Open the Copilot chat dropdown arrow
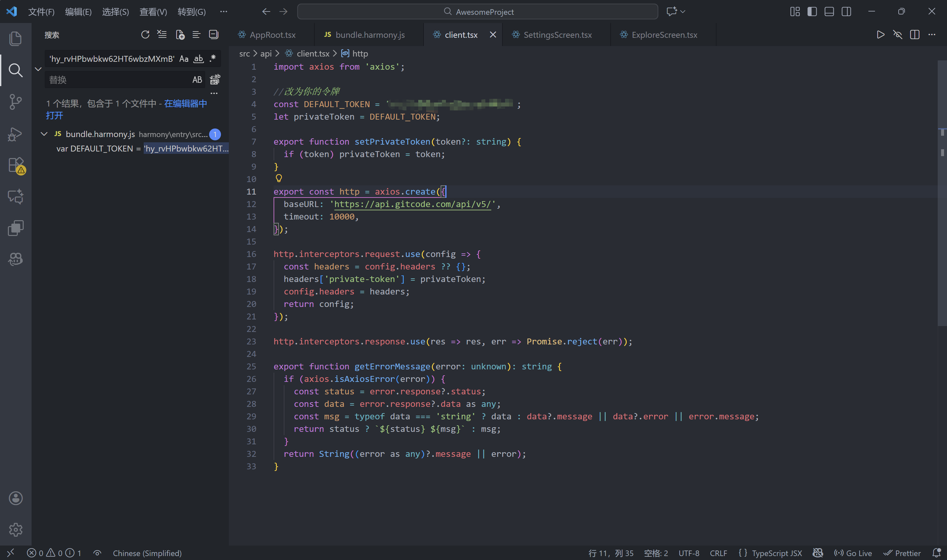This screenshot has height=560, width=947. tap(683, 12)
